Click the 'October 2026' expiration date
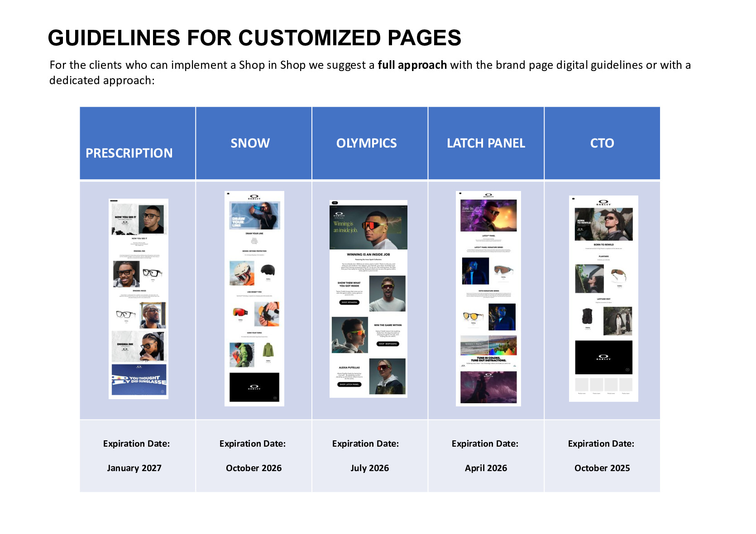The height and width of the screenshot is (534, 756). (x=254, y=468)
